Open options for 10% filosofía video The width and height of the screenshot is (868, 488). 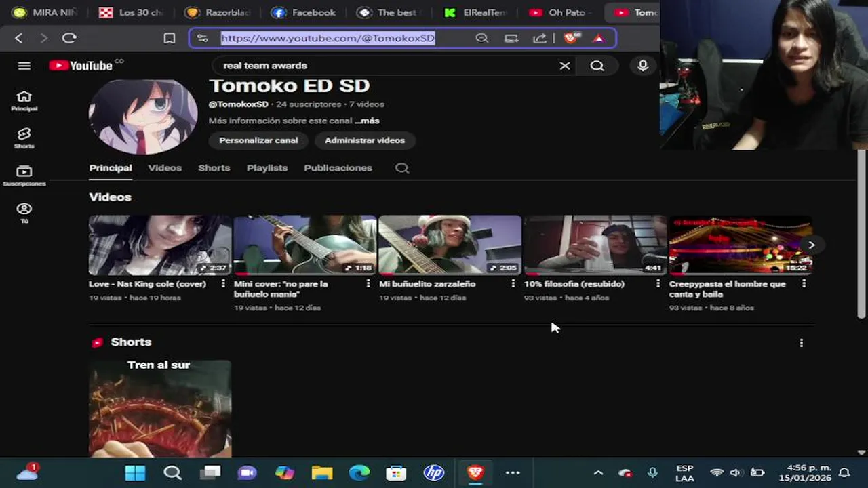tap(658, 284)
